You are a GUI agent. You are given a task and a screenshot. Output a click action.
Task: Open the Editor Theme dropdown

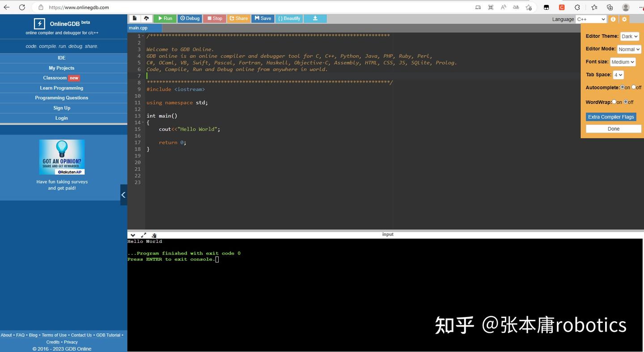coord(629,36)
